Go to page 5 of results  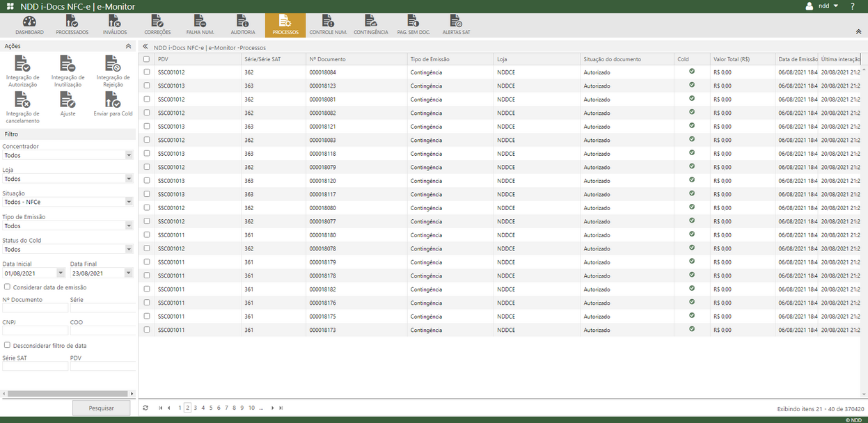click(211, 407)
